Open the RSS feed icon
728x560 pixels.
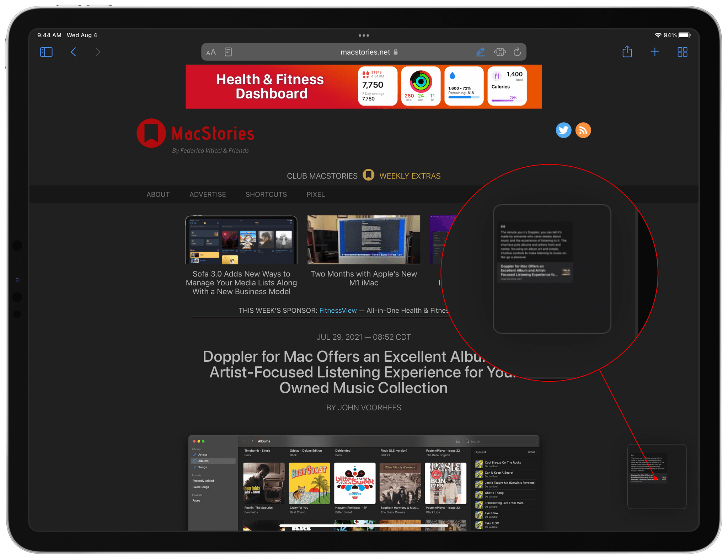click(583, 130)
